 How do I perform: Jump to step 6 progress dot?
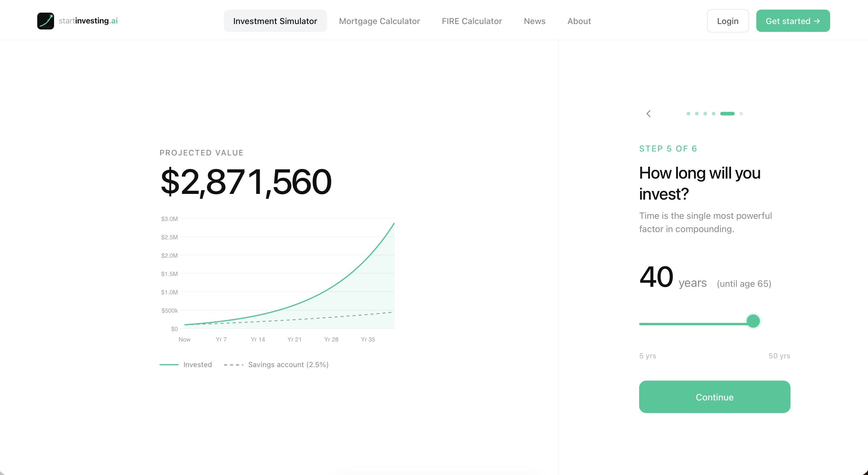tap(741, 114)
